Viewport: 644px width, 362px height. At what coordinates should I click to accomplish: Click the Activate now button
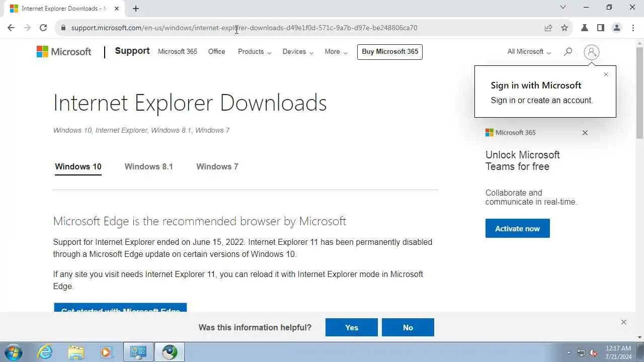[518, 228]
